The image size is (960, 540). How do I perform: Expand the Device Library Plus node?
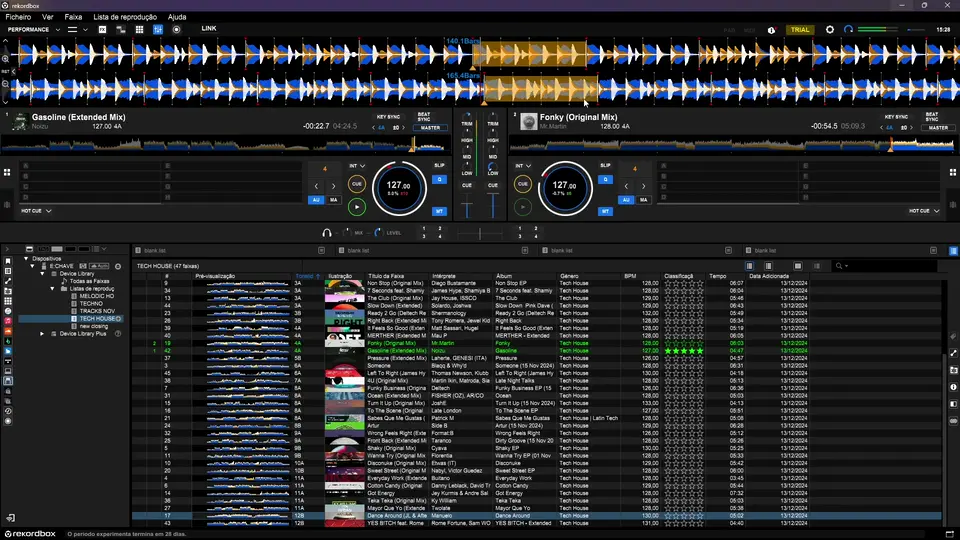42,334
